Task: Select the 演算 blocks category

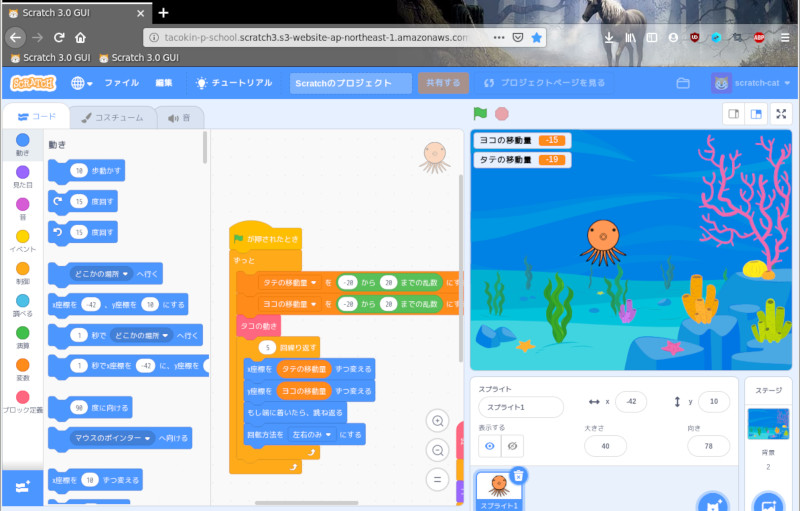Action: [x=22, y=337]
